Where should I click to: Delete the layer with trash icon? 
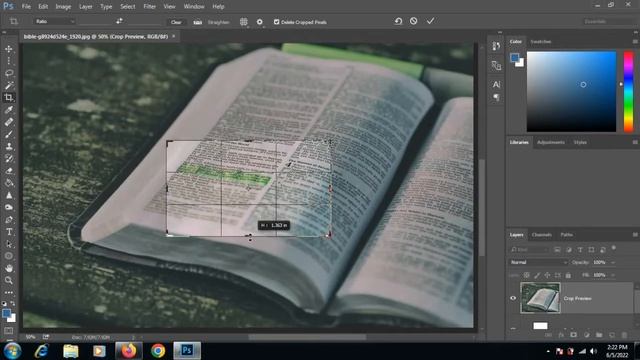pos(624,335)
